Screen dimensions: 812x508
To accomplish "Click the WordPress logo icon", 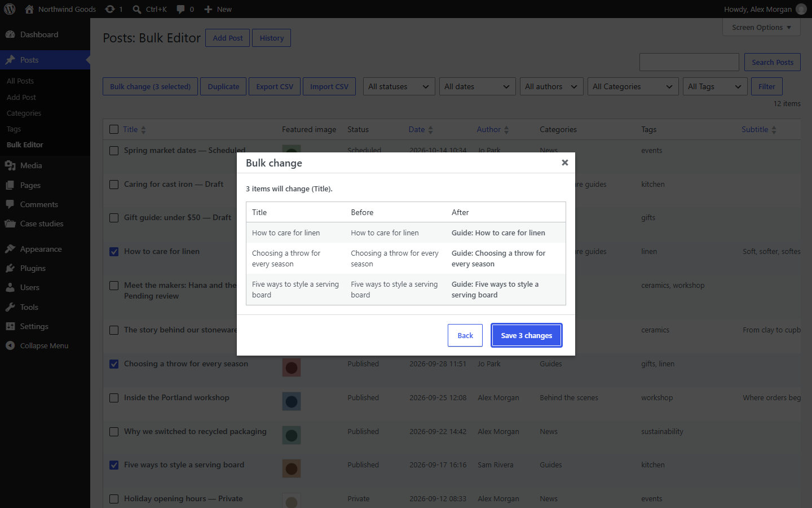I will (x=10, y=9).
